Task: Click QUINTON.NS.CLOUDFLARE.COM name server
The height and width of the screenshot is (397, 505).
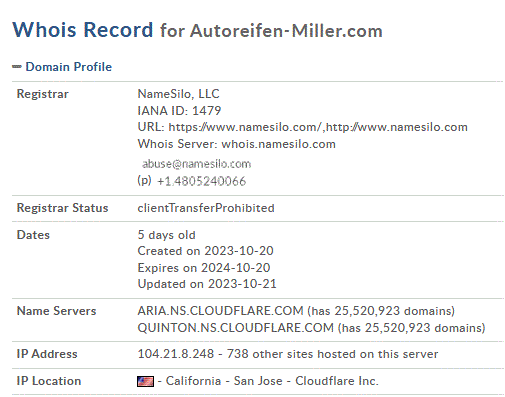Action: click(x=235, y=328)
